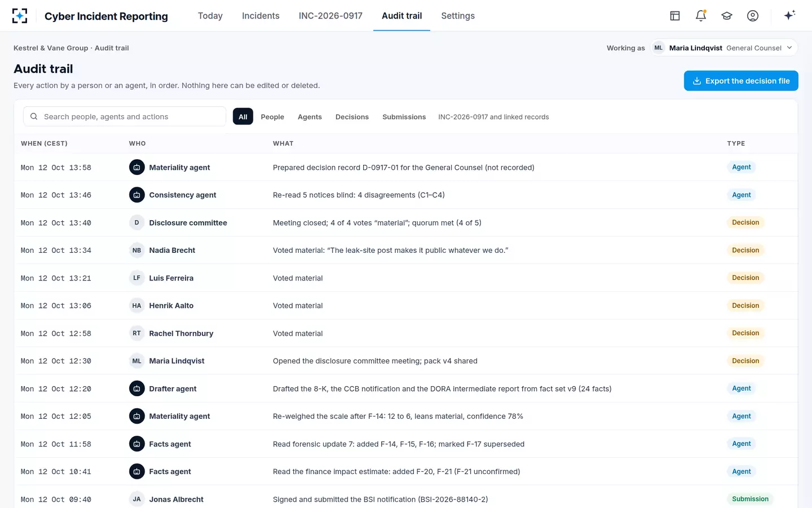The height and width of the screenshot is (508, 812).
Task: Go to the Today tab
Action: click(x=210, y=16)
